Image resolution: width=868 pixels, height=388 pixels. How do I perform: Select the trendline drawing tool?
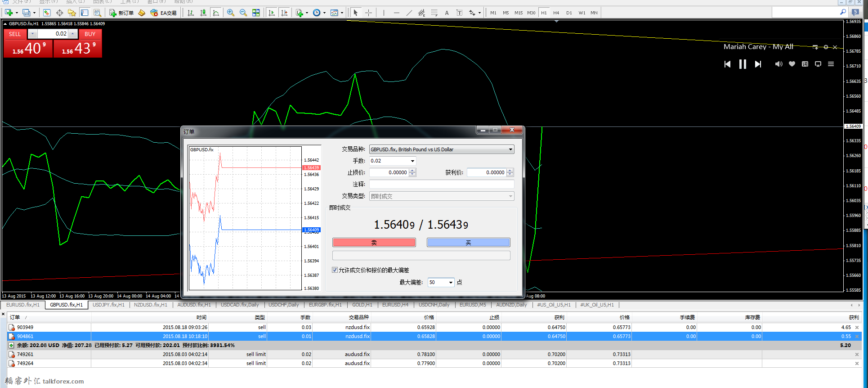coord(409,13)
